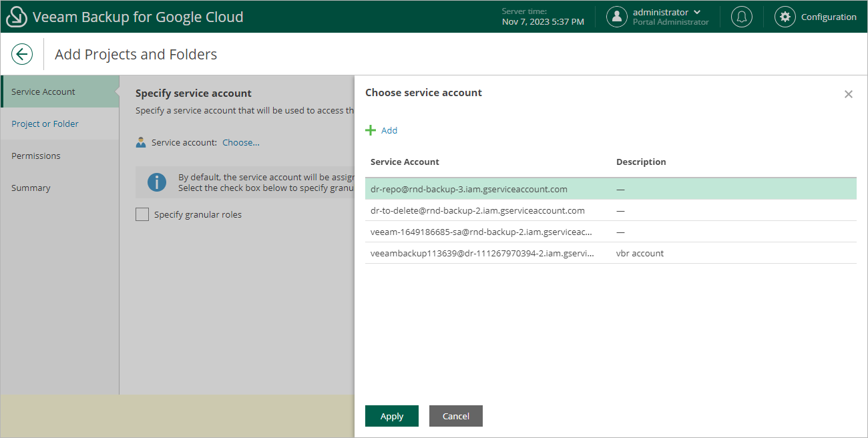Click the Choose... service account link

[x=241, y=142]
